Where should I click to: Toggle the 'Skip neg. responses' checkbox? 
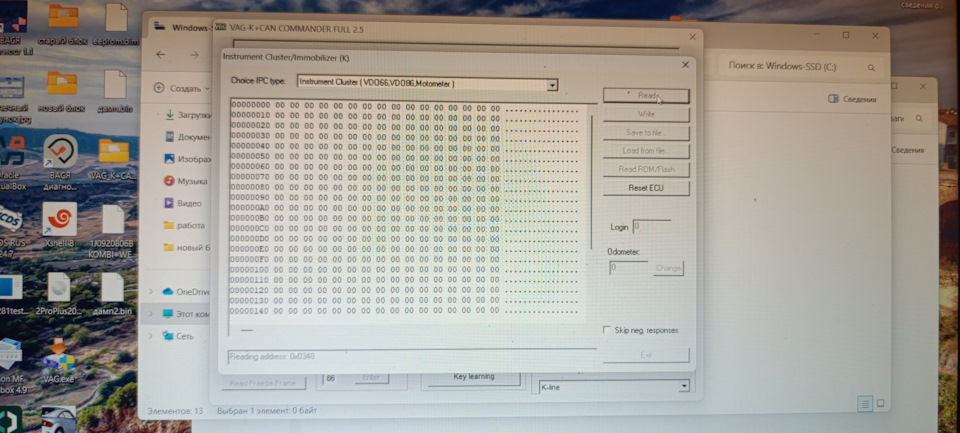(607, 330)
